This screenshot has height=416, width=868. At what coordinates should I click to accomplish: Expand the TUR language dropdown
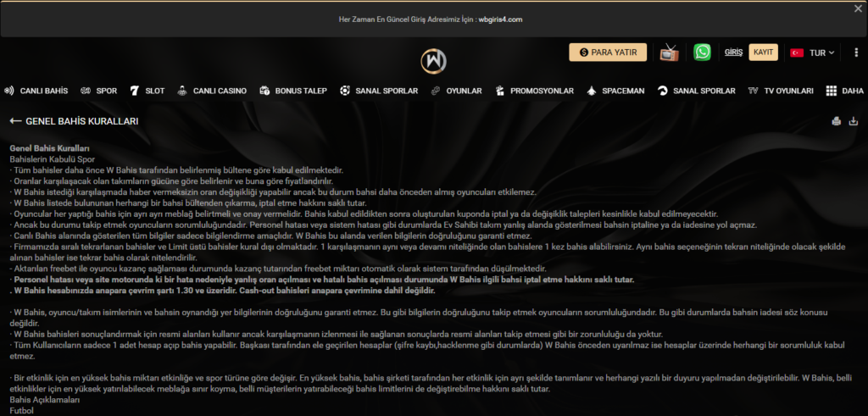(822, 53)
